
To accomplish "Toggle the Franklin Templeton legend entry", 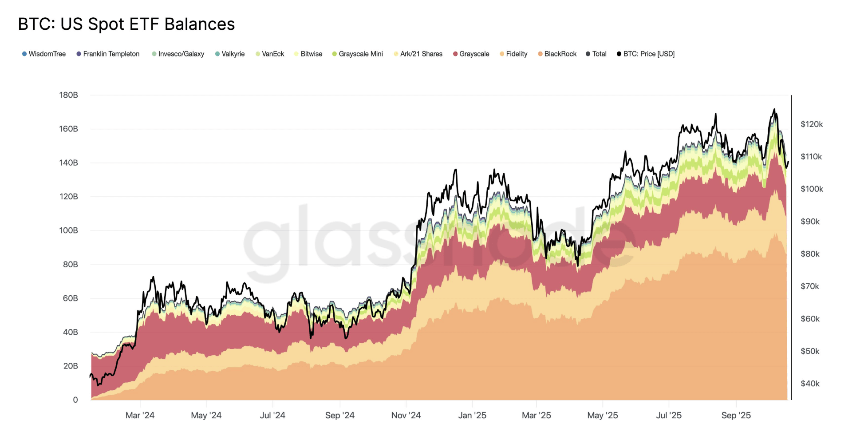I will (108, 54).
